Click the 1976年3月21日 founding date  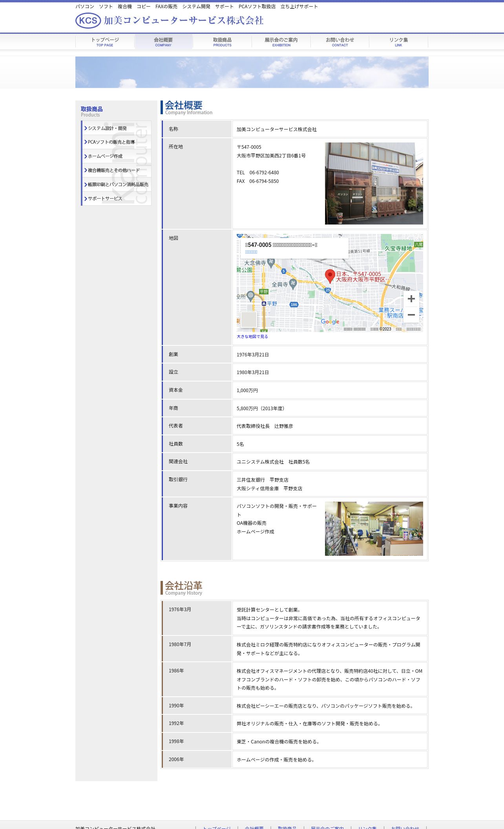(x=253, y=355)
